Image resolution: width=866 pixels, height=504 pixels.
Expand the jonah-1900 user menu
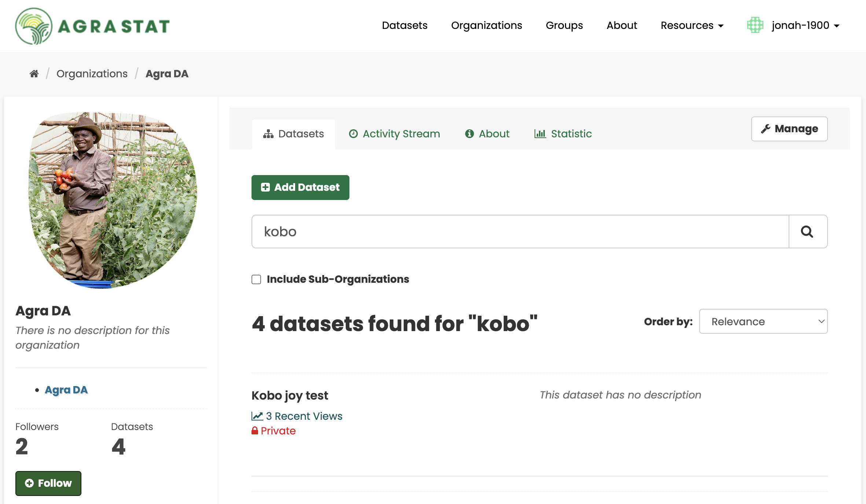tap(806, 25)
